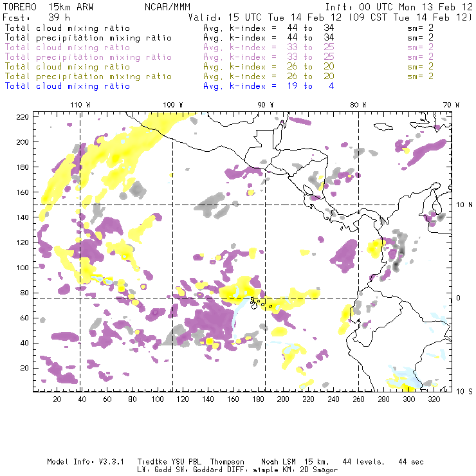Click purple 'Total cloud mixing ratio' legend entry
Image resolution: width=476 pixels, height=476 pixels.
coord(68,48)
